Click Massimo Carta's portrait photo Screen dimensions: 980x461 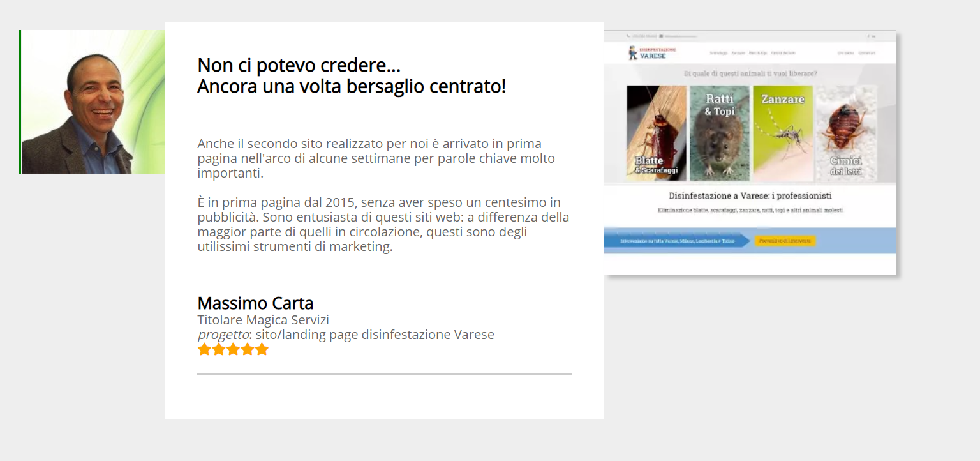point(93,102)
